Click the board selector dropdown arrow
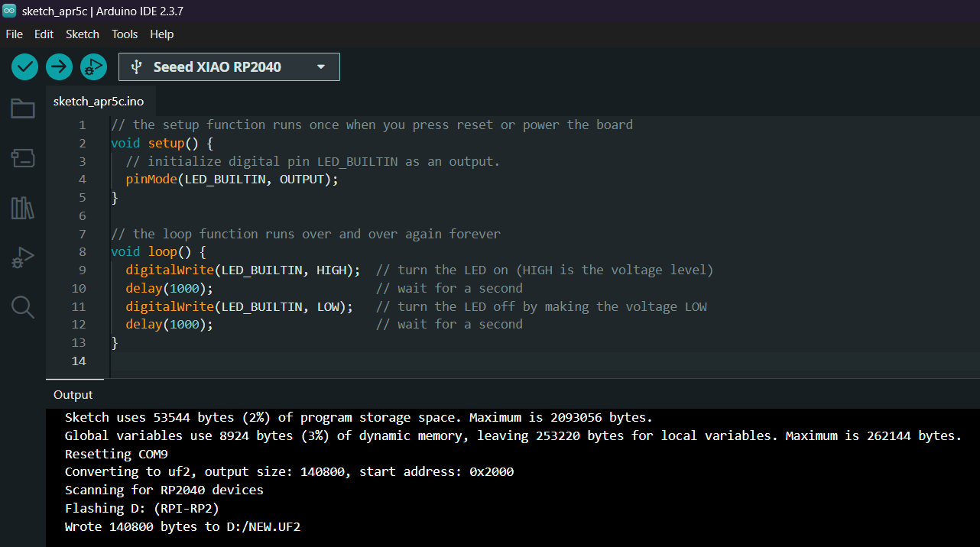 321,67
